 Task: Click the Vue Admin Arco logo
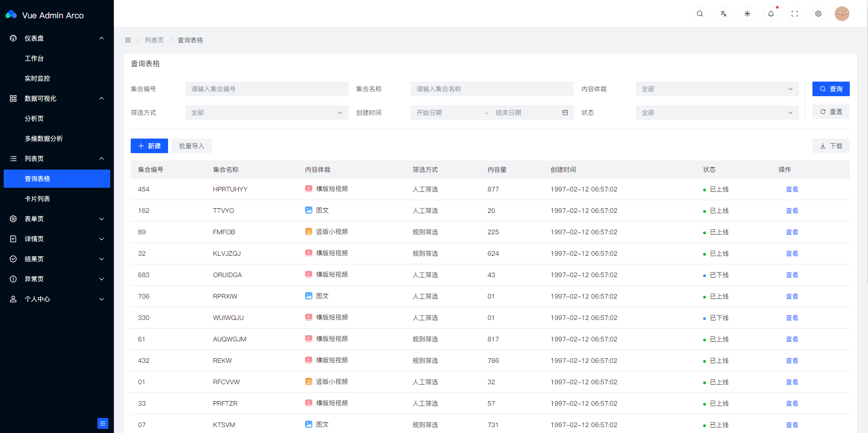(11, 15)
